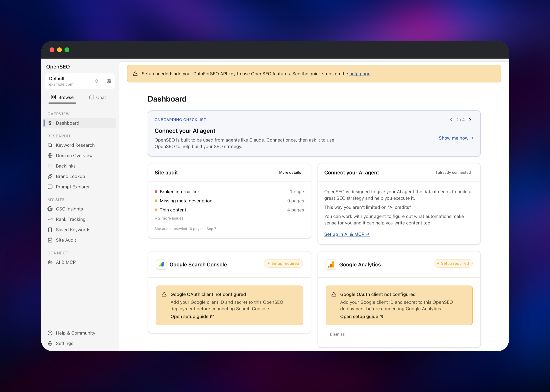Click the GSC Insights Google icon

click(50, 209)
